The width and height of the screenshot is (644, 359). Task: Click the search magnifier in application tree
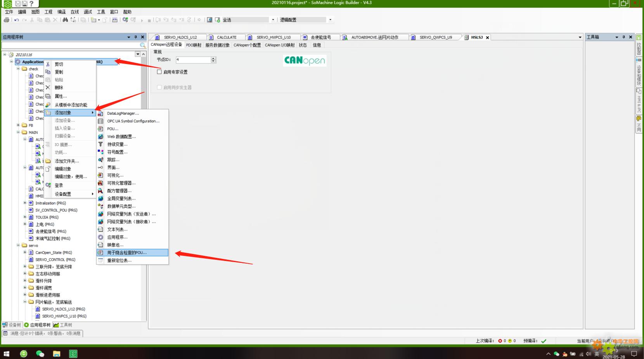click(143, 45)
